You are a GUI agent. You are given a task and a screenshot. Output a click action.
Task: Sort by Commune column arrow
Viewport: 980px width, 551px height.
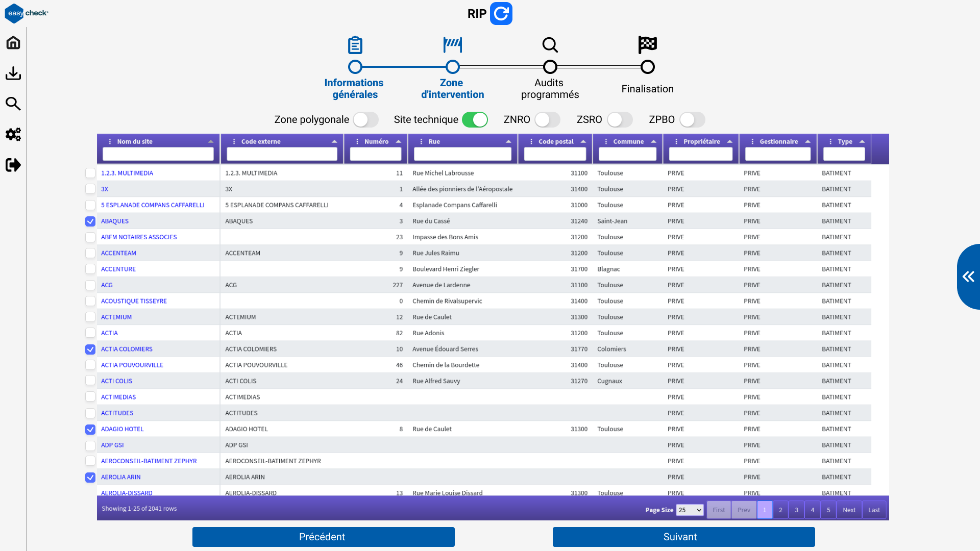pyautogui.click(x=653, y=141)
